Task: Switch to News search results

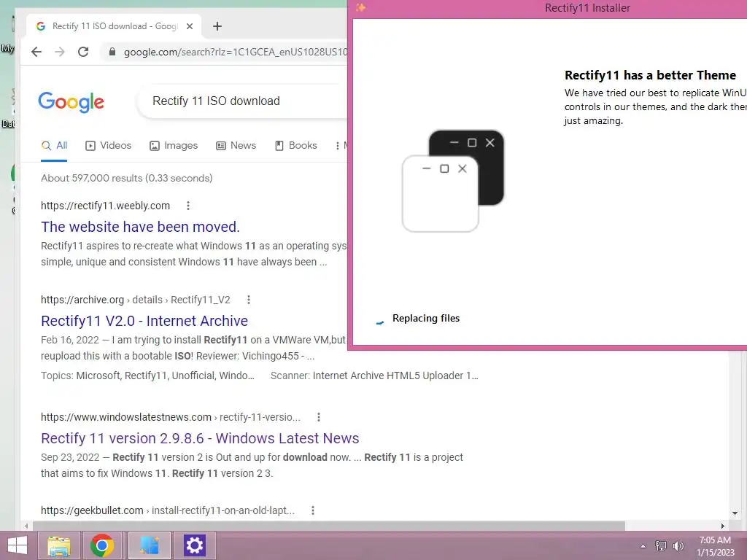Action: pos(236,146)
